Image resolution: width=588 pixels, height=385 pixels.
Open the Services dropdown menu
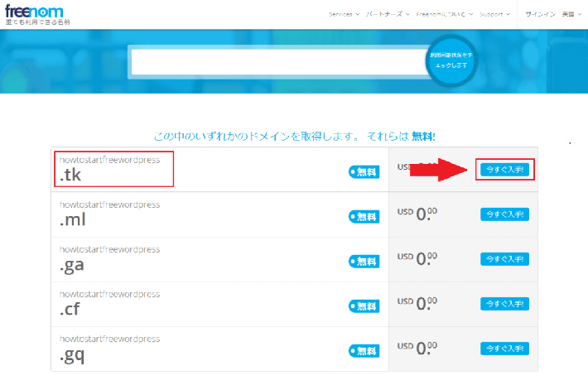pos(344,14)
